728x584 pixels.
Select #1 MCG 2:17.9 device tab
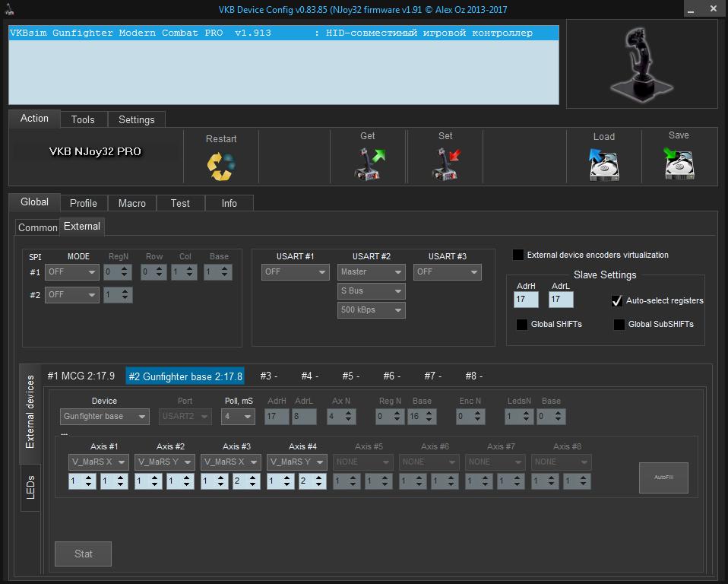81,376
